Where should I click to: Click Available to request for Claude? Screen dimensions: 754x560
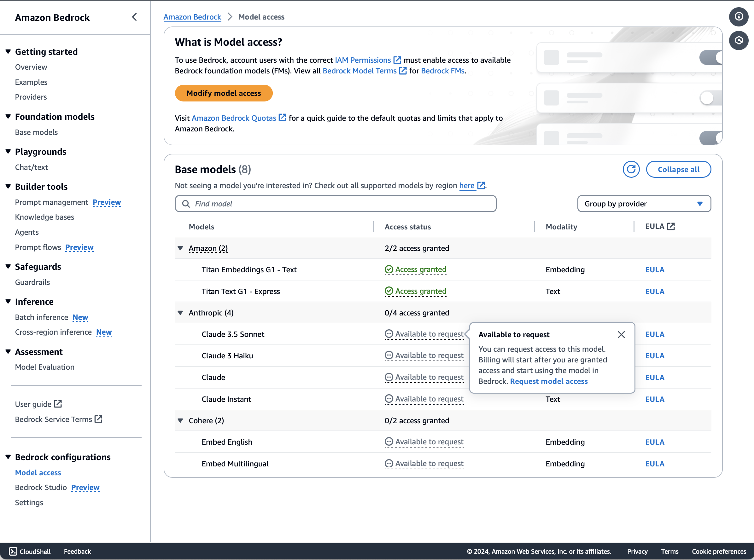[x=429, y=377]
